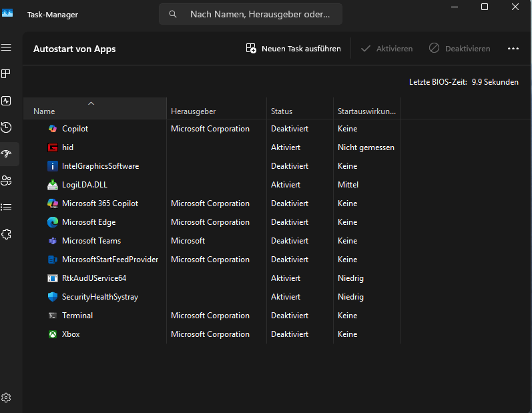Open Task Manager settings gear
The width and height of the screenshot is (532, 413).
pyautogui.click(x=6, y=398)
